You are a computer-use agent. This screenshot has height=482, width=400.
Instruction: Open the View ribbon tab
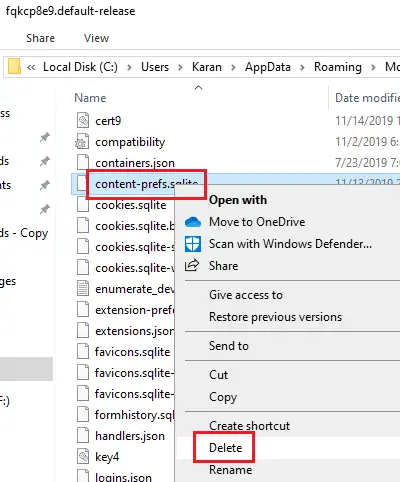coord(96,38)
